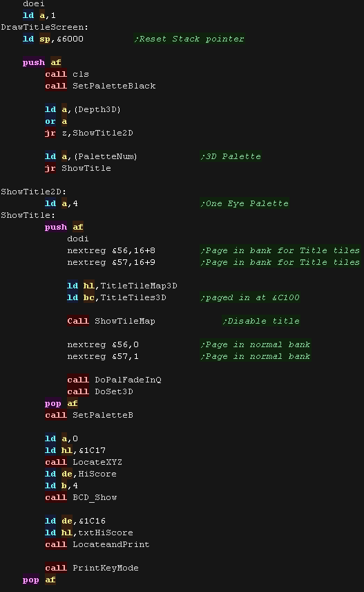
Task: Click the DrawTitleScreen label
Action: tap(44, 27)
